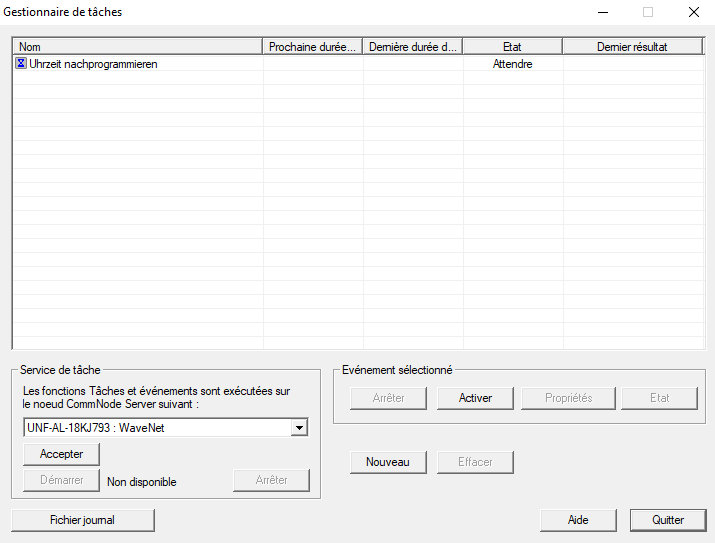Expand the CommNode Server dropdown arrow
715x543 pixels.
tap(298, 428)
